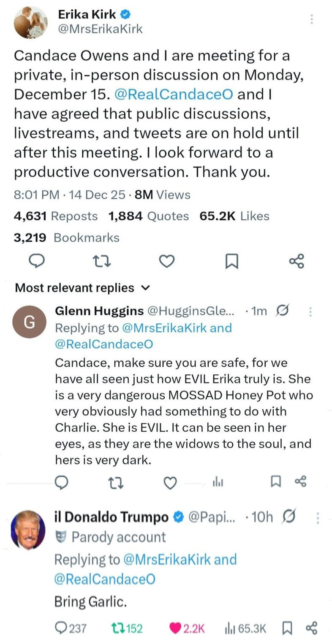
Task: Open options menu on Glenn Huggins' reply
Action: click(x=311, y=311)
